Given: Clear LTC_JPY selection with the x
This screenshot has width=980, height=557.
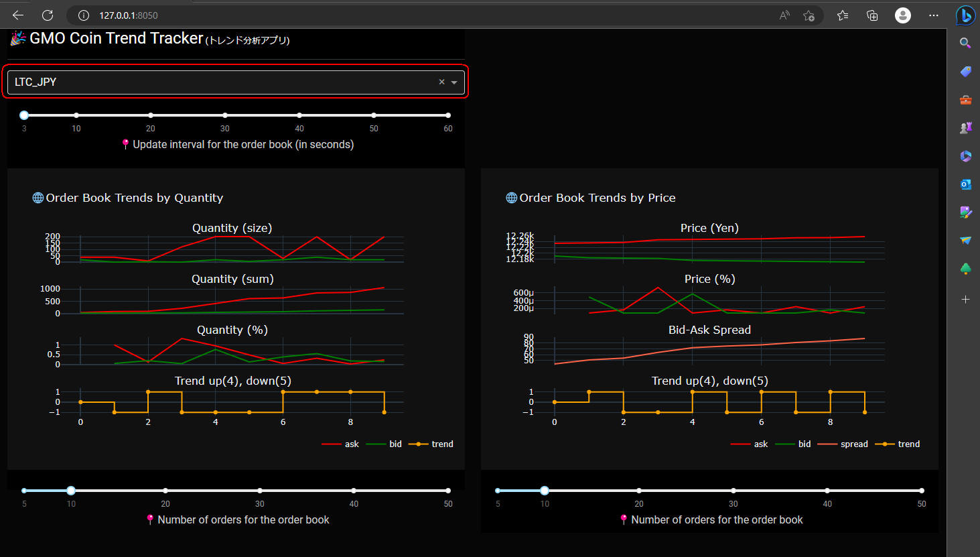Looking at the screenshot, I should click(441, 82).
